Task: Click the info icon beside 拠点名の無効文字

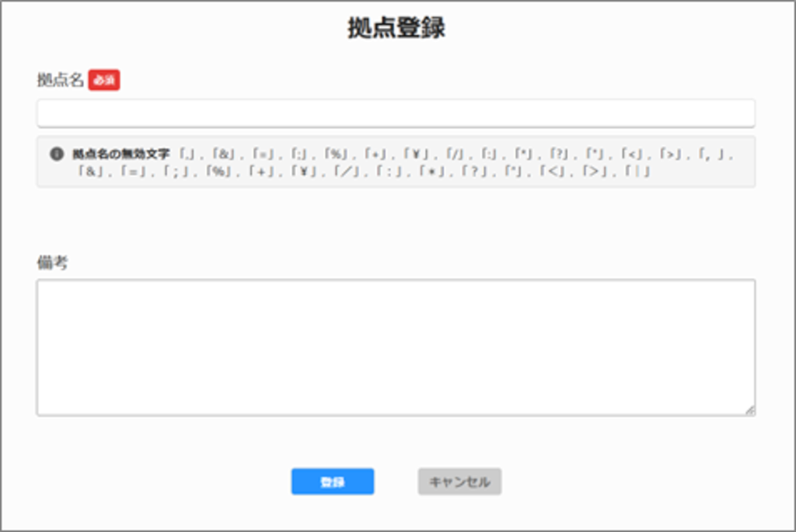Action: click(x=56, y=154)
